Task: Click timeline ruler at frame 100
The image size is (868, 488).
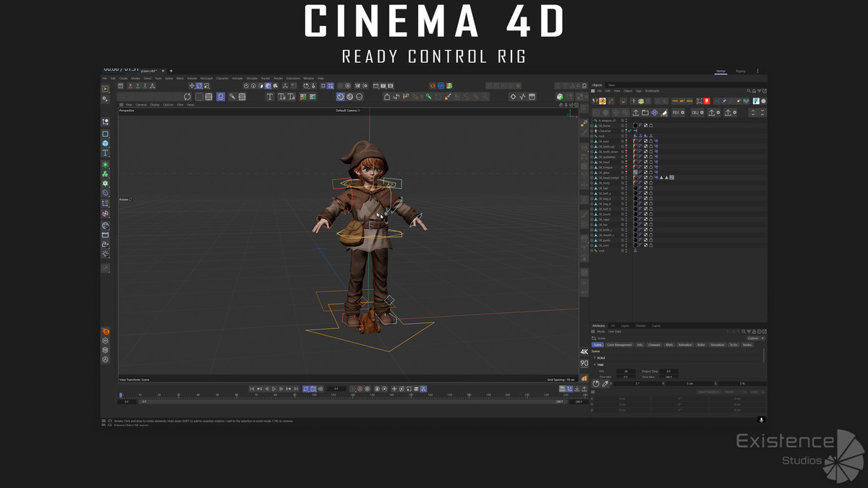Action: 314,395
